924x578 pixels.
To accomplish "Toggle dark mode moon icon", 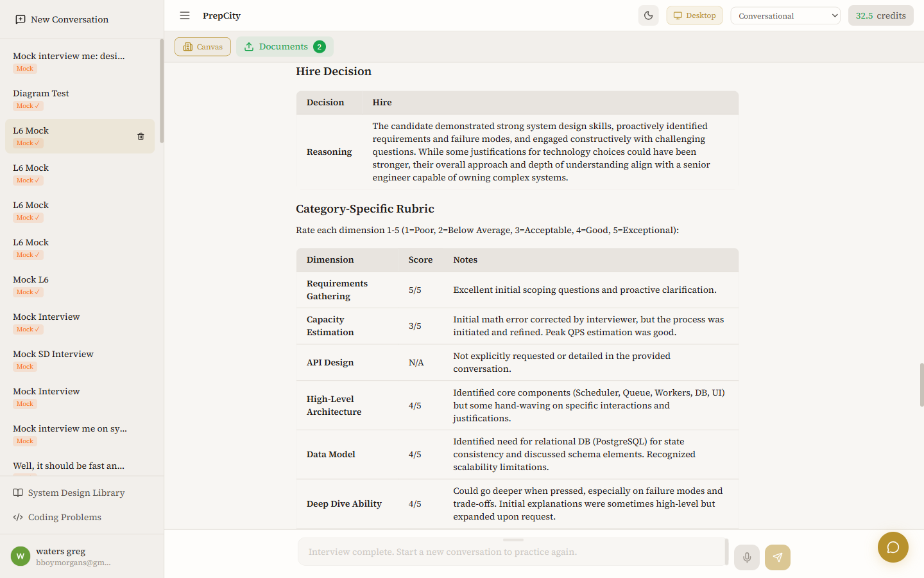I will 649,15.
